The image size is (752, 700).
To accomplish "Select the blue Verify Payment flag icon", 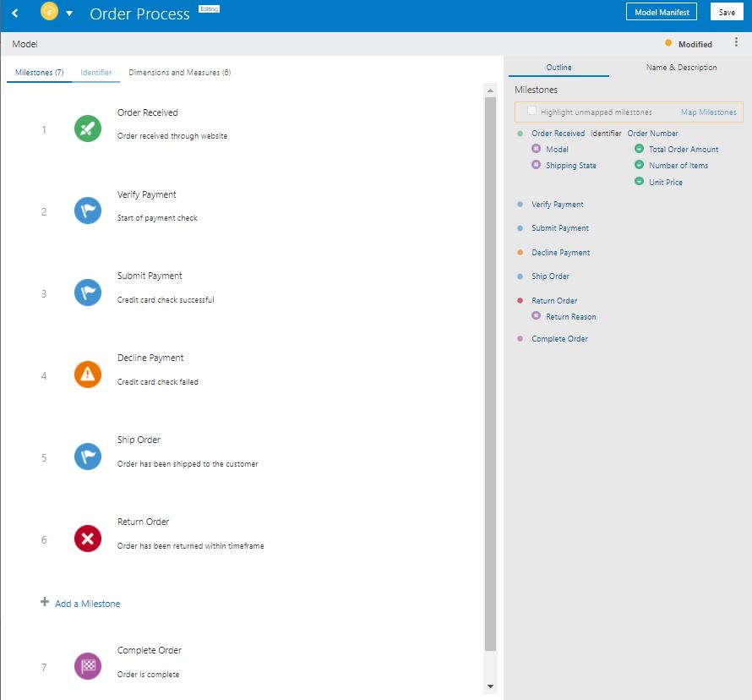I will [x=88, y=211].
